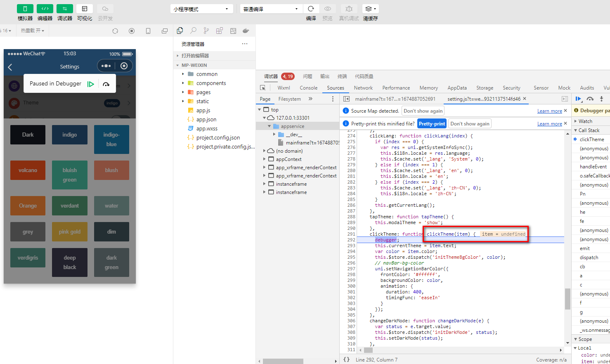Open the Sources navigator kebab menu
Viewport: 610px width, 364px height.
333,99
